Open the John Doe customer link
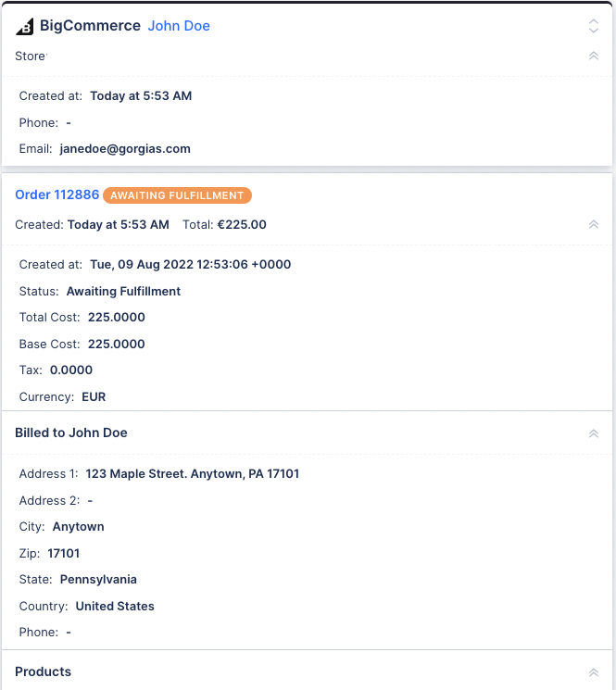 point(179,26)
